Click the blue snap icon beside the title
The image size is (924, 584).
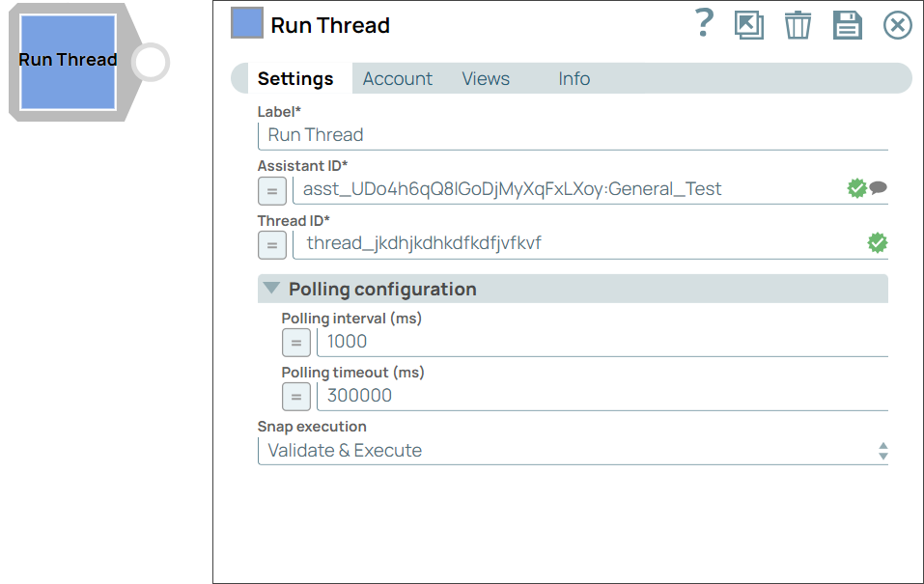[247, 23]
